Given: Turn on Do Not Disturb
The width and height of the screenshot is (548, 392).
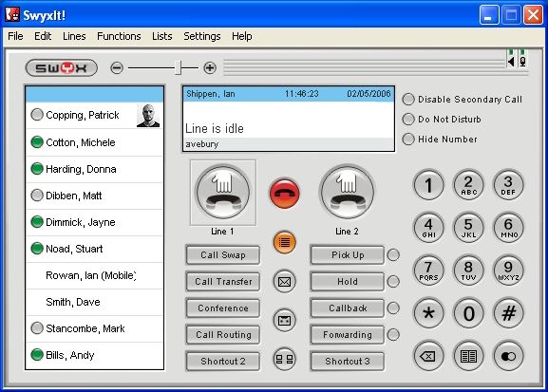Looking at the screenshot, I should point(408,120).
